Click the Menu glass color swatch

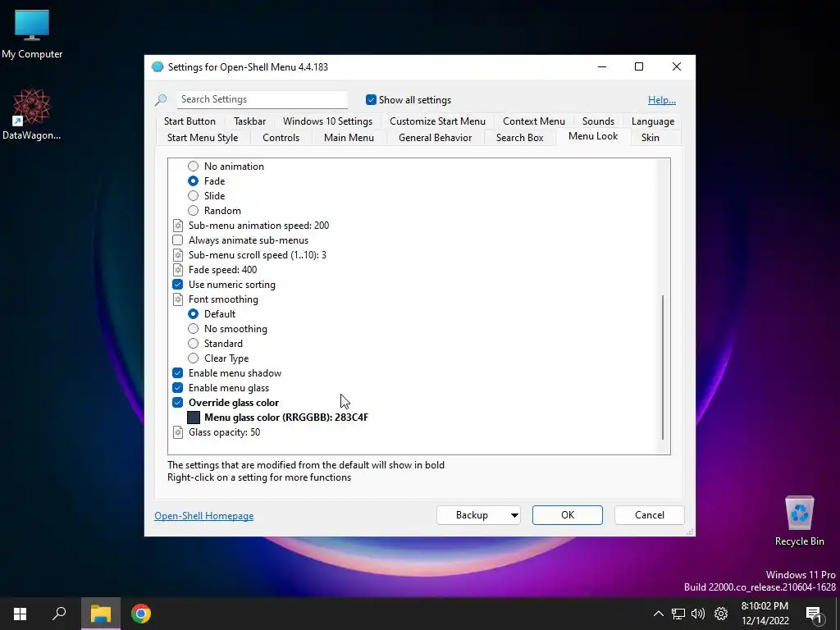click(x=194, y=418)
